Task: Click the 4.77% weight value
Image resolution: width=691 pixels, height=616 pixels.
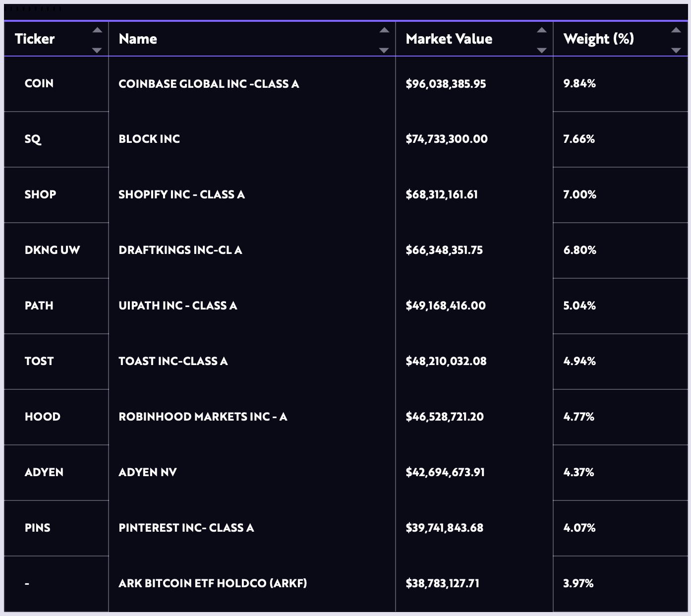Action: pyautogui.click(x=578, y=417)
